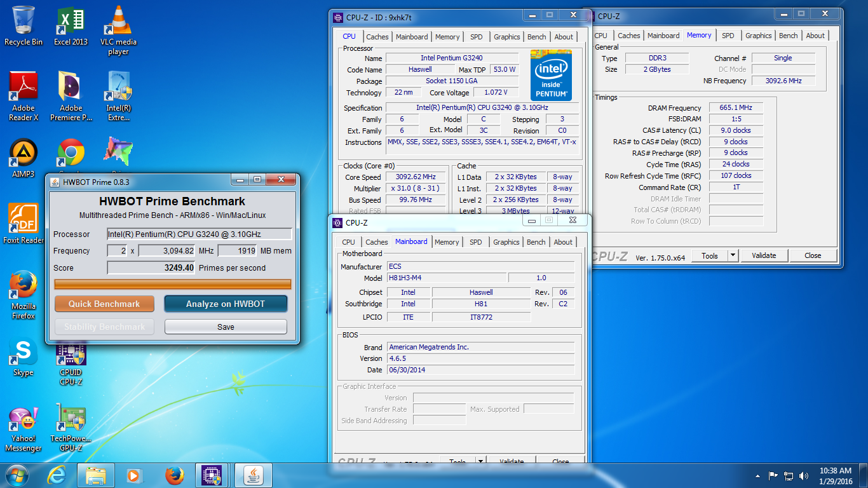Click the Save button in HWBOT Prime
The width and height of the screenshot is (868, 488).
coord(226,327)
